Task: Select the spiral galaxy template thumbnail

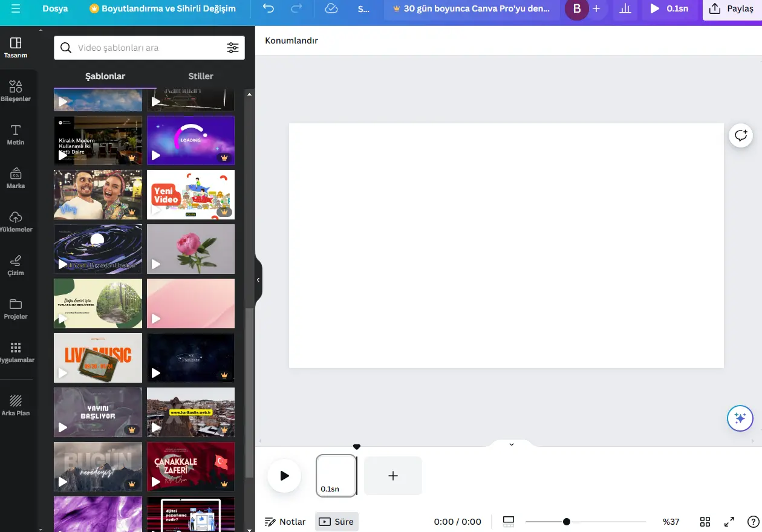Action: click(98, 248)
